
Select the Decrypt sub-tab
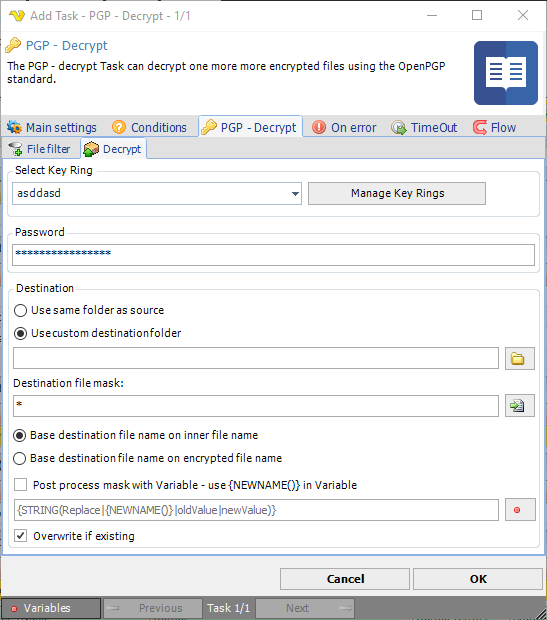(x=113, y=149)
